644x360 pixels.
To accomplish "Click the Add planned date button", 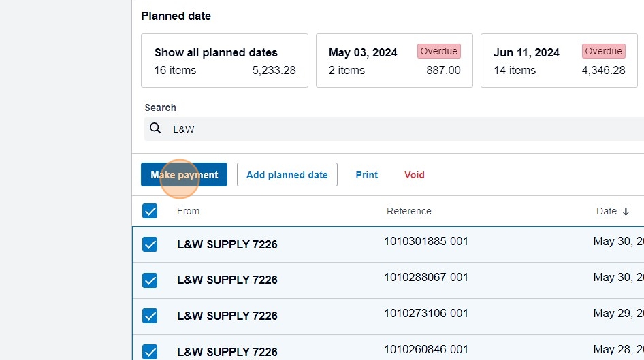I will [287, 175].
